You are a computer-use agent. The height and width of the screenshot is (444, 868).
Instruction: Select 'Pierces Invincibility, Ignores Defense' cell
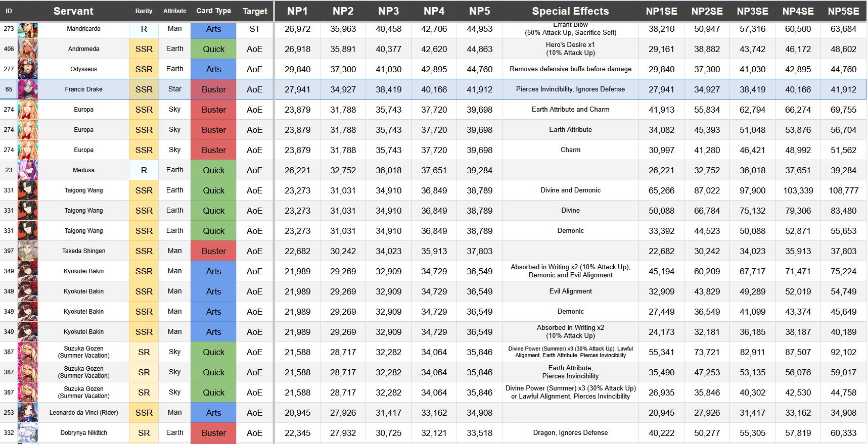(570, 89)
